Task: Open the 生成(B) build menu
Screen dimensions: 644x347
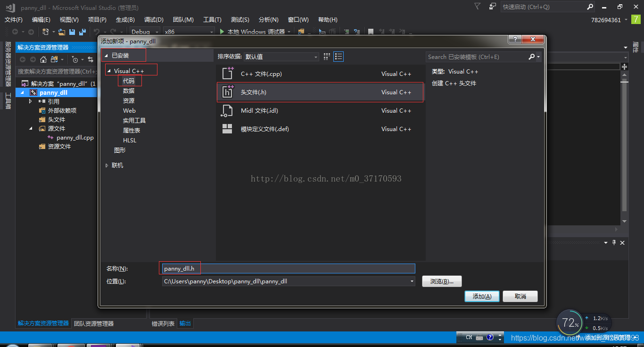Action: [x=125, y=19]
